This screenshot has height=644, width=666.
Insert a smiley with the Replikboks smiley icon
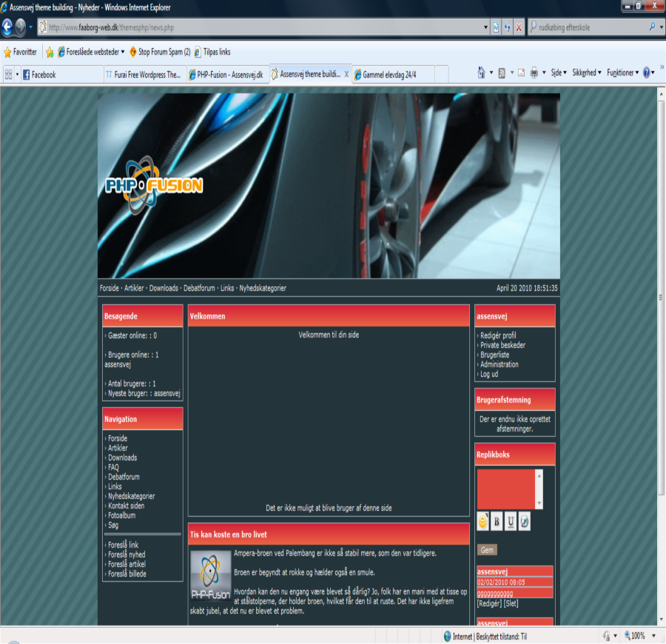point(483,522)
